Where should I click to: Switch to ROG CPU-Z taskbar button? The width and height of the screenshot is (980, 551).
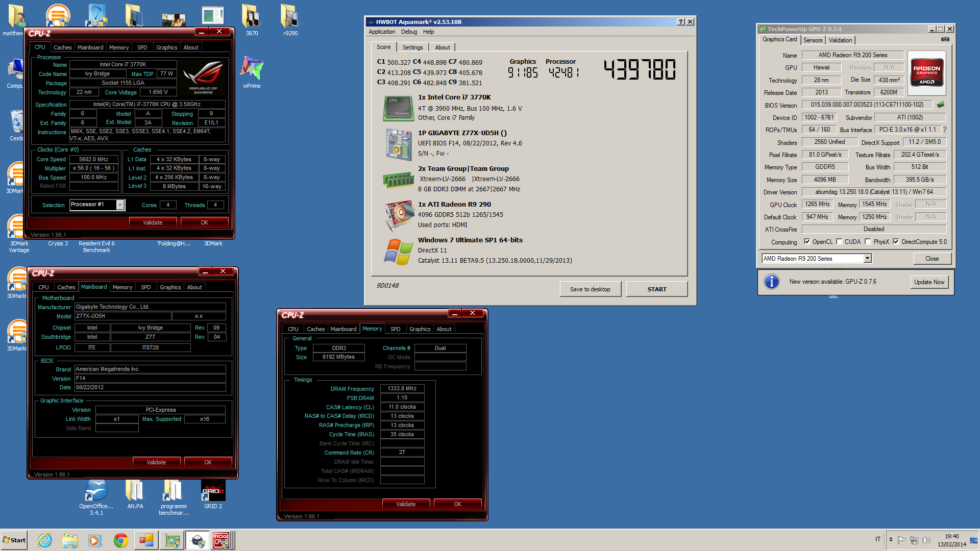pos(222,540)
